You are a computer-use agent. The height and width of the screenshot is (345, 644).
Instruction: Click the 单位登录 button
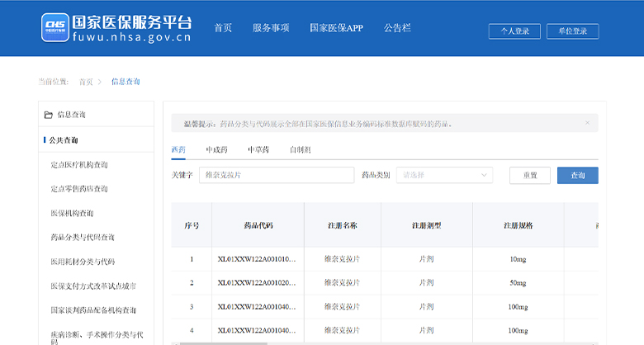572,31
